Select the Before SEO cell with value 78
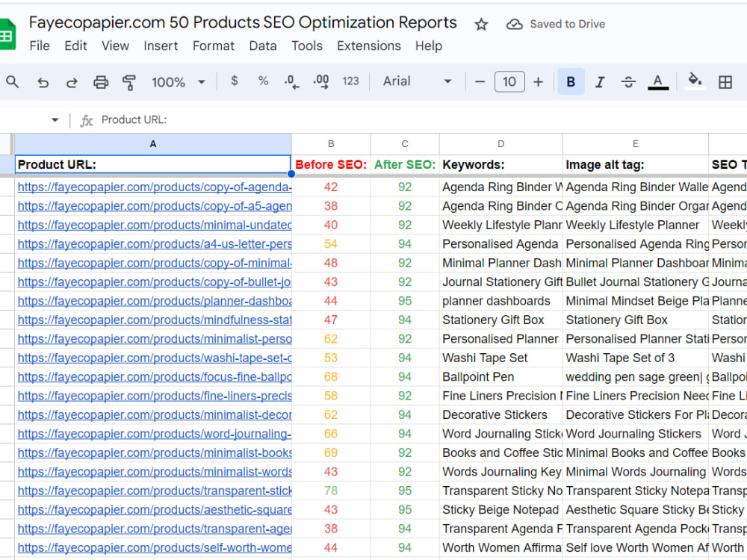This screenshot has width=747, height=560. click(331, 491)
